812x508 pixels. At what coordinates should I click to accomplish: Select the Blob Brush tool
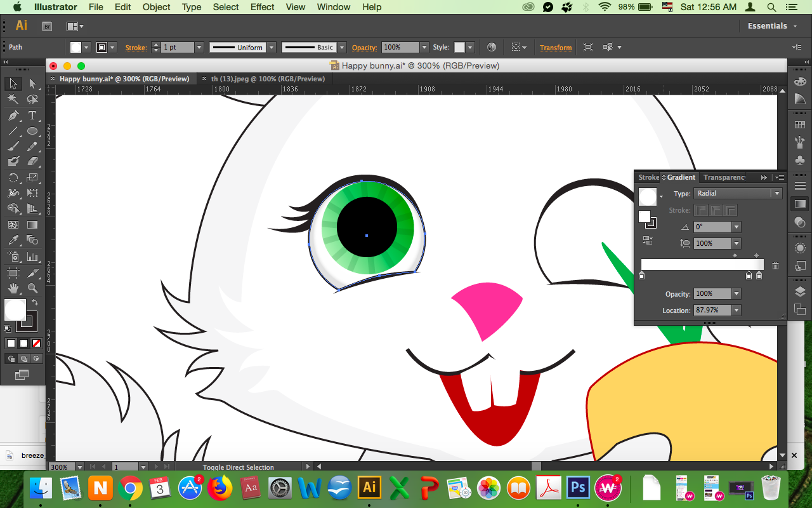(x=13, y=162)
